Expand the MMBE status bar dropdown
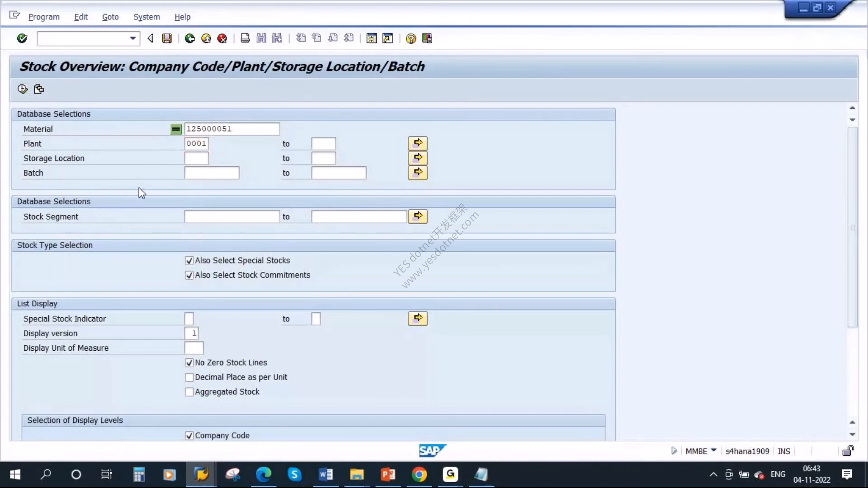The image size is (868, 488). click(714, 450)
